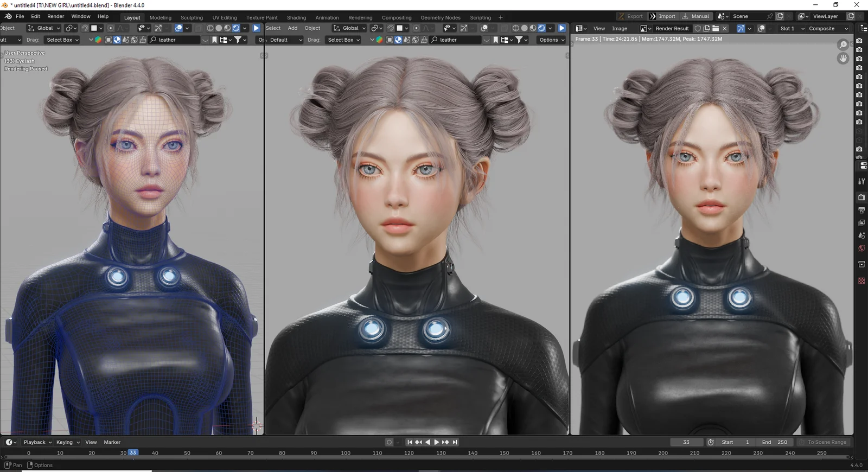This screenshot has height=472, width=868.
Task: Jump to the previous keyframe
Action: [x=418, y=442]
